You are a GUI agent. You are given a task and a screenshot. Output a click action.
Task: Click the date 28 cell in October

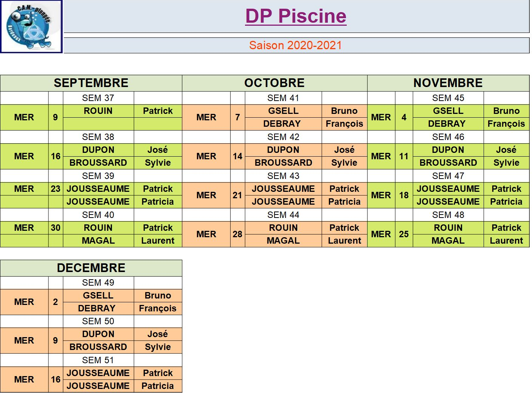tap(237, 234)
